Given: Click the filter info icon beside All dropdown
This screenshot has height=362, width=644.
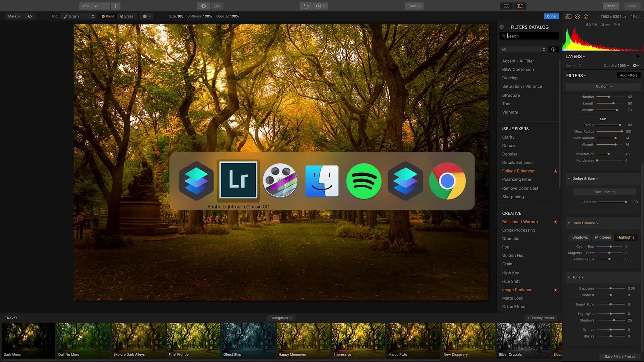Looking at the screenshot, I should (x=553, y=49).
